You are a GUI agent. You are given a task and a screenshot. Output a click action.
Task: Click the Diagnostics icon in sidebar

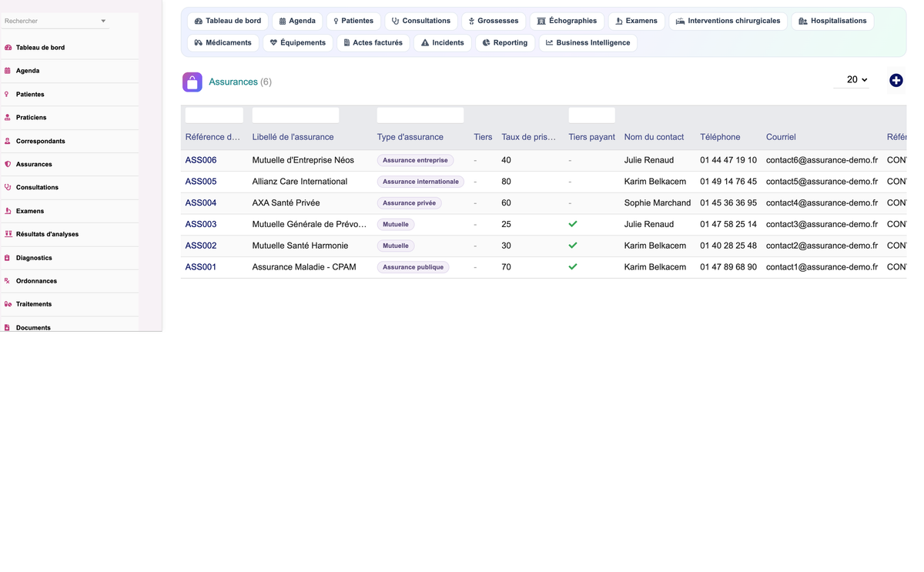pyautogui.click(x=8, y=258)
